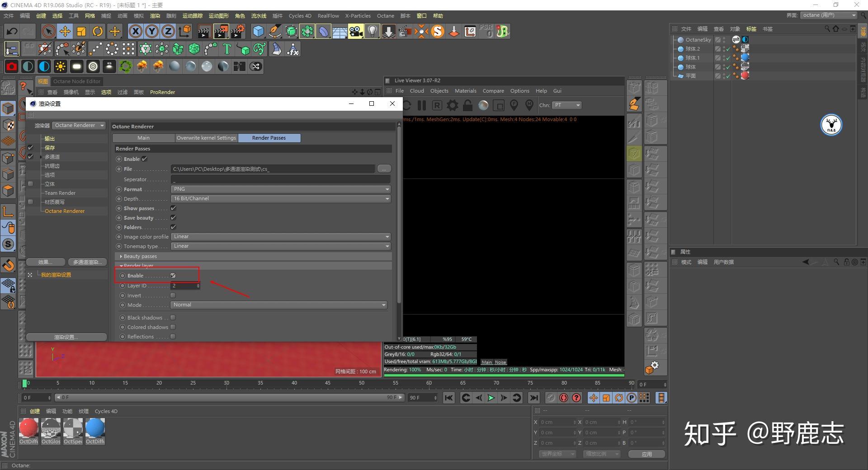Open the Materials menu in Live Viewer
Image resolution: width=868 pixels, height=470 pixels.
pos(465,91)
